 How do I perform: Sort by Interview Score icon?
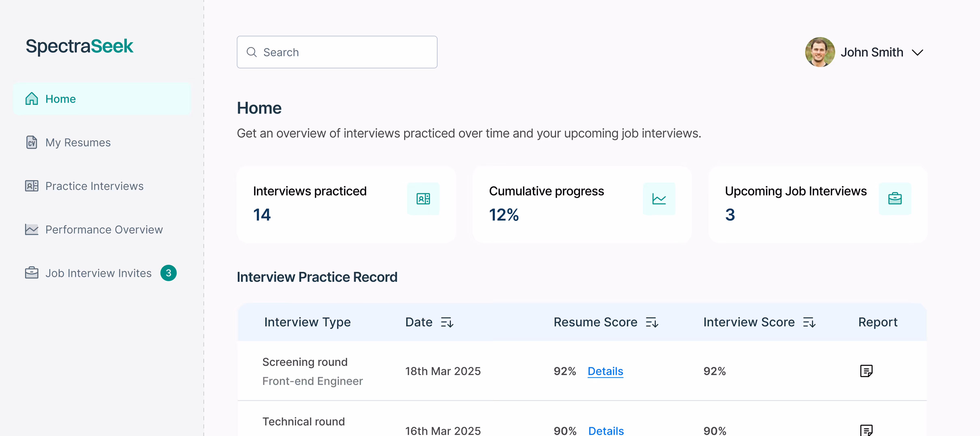pyautogui.click(x=809, y=322)
